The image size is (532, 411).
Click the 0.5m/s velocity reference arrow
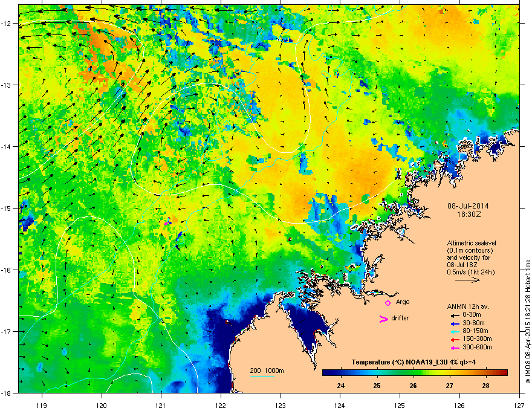point(467,280)
